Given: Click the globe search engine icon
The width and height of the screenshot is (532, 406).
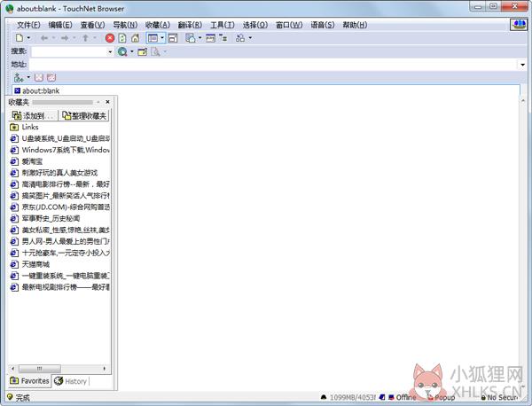Looking at the screenshot, I should (122, 51).
